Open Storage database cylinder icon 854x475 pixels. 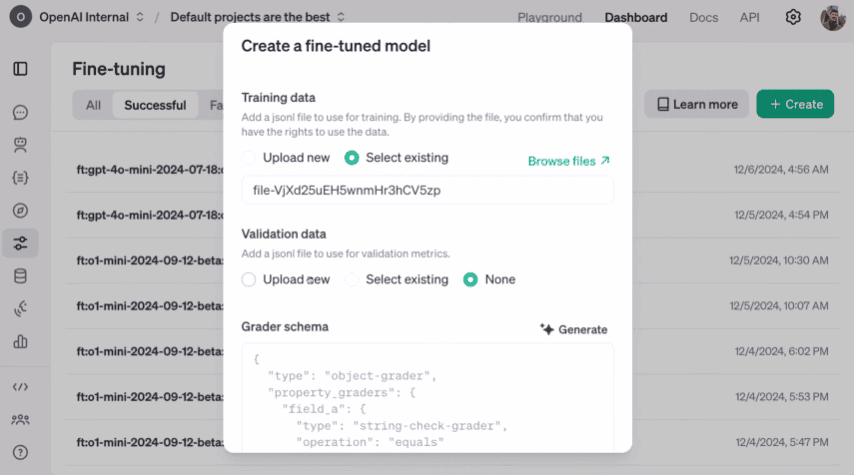pos(20,276)
